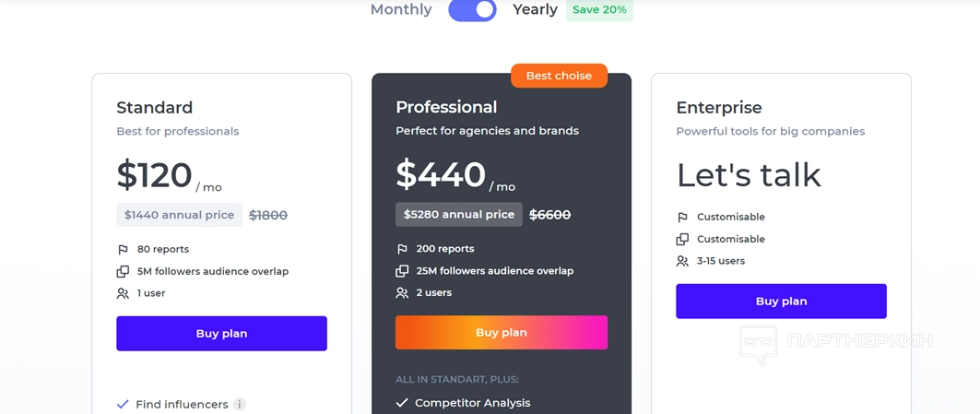Viewport: 980px width, 414px height.
Task: Click the Find influencers checkmark
Action: point(123,404)
